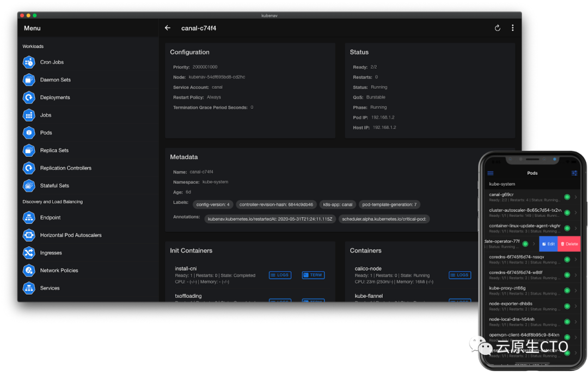This screenshot has width=588, height=373.
Task: Click the Pod IP value 192.168.1.2
Action: (x=383, y=117)
